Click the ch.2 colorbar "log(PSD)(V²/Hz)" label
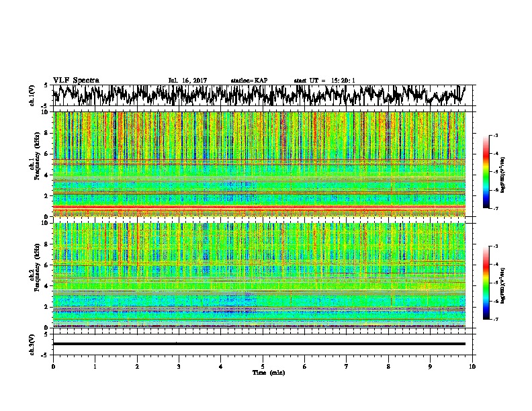The width and height of the screenshot is (532, 411). click(503, 285)
